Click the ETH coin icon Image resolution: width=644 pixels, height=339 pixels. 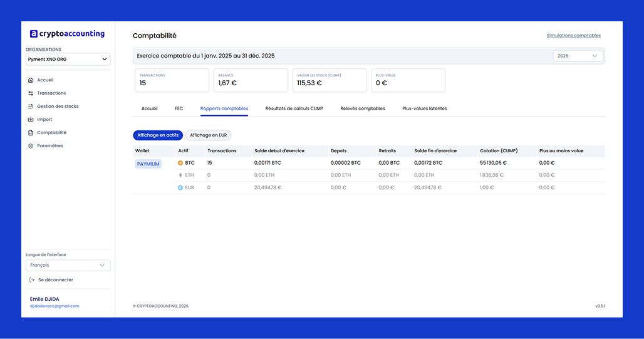180,175
